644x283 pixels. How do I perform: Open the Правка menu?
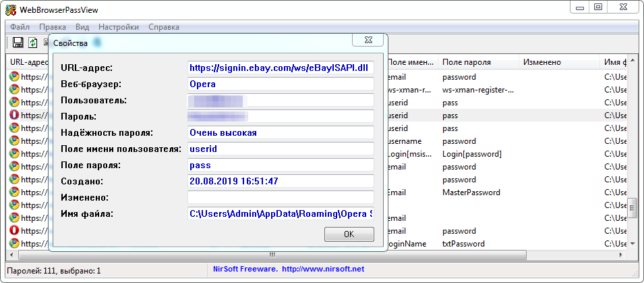tap(53, 27)
